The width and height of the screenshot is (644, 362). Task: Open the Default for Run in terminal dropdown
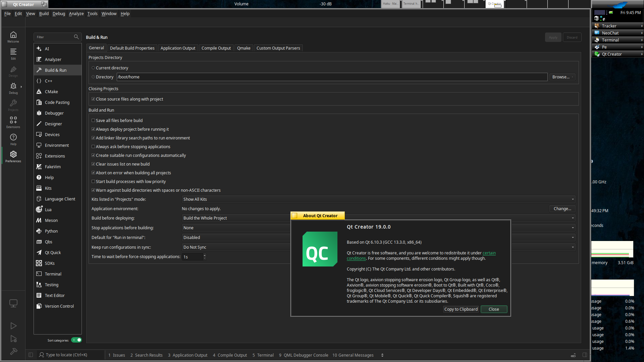(x=379, y=237)
